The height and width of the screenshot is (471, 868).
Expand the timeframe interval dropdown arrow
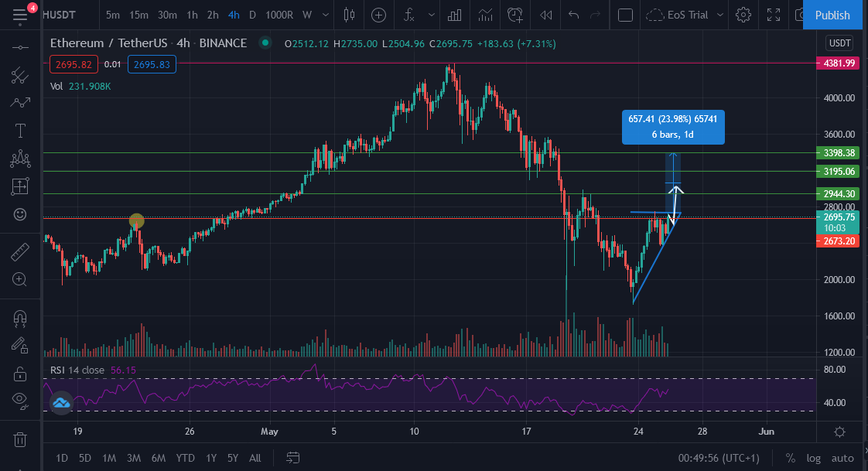coord(326,15)
